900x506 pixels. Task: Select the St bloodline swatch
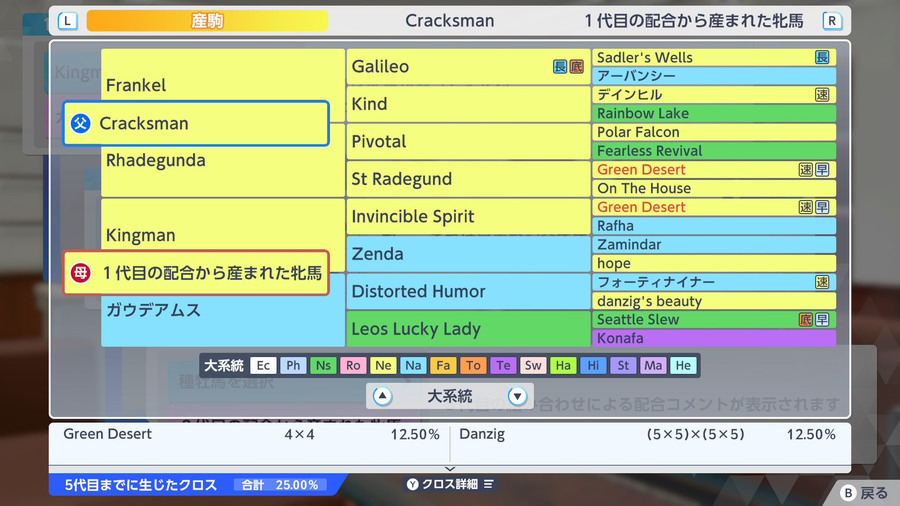click(623, 365)
